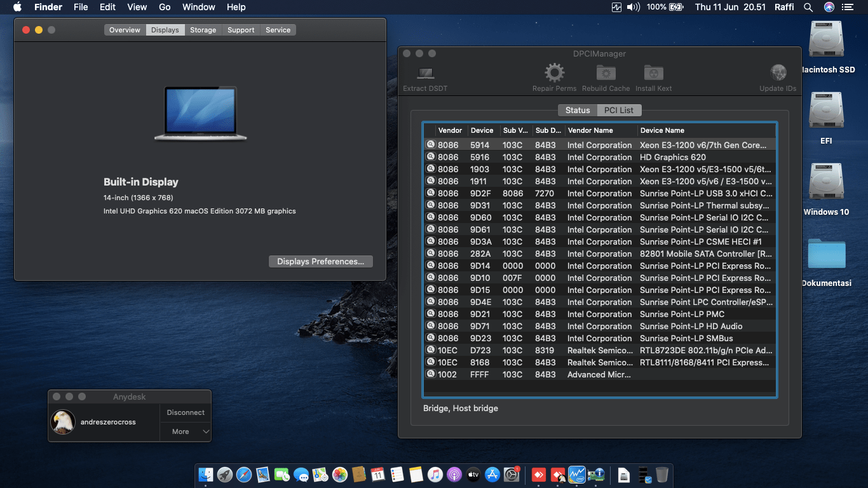Open Notification Center from menu bar
Screen dimensions: 868x488
(848, 7)
